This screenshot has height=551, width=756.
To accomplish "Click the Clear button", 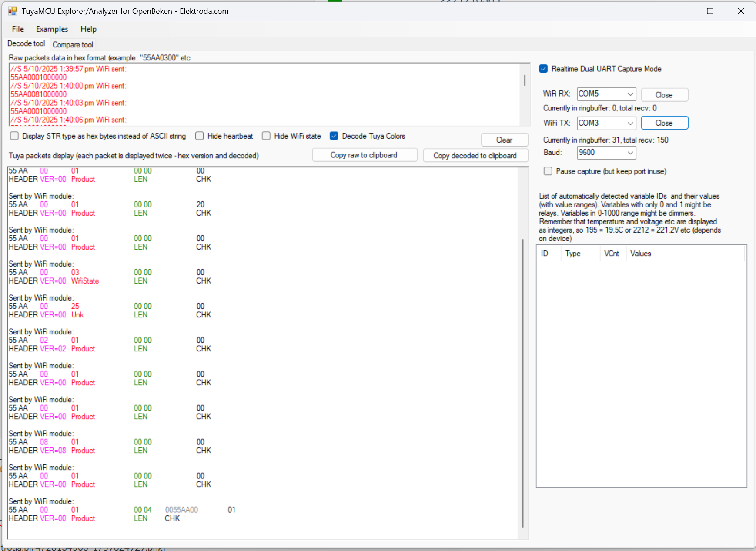I will pos(504,140).
